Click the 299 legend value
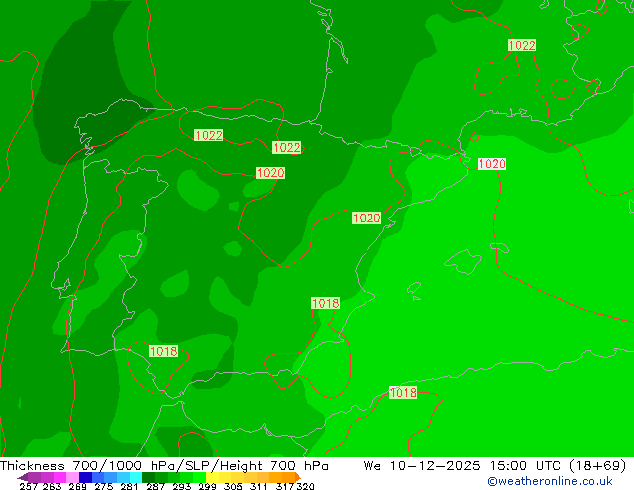This screenshot has height=490, width=634. [x=207, y=486]
